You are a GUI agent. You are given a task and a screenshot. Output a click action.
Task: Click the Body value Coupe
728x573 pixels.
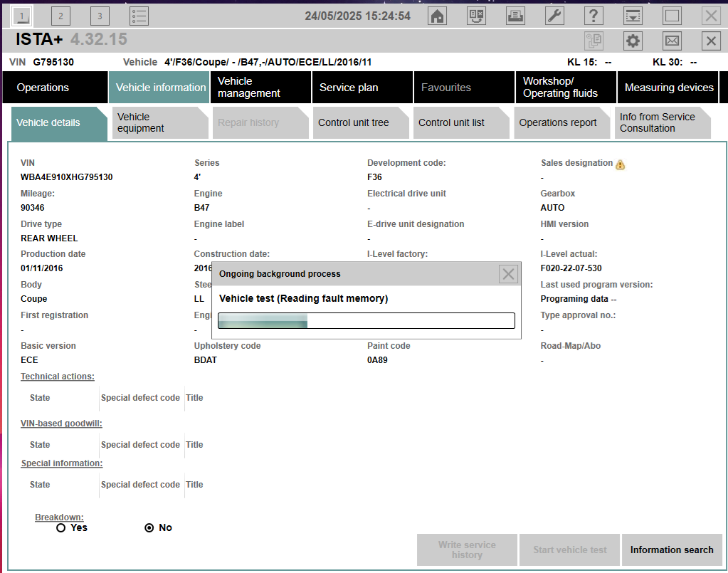point(34,298)
